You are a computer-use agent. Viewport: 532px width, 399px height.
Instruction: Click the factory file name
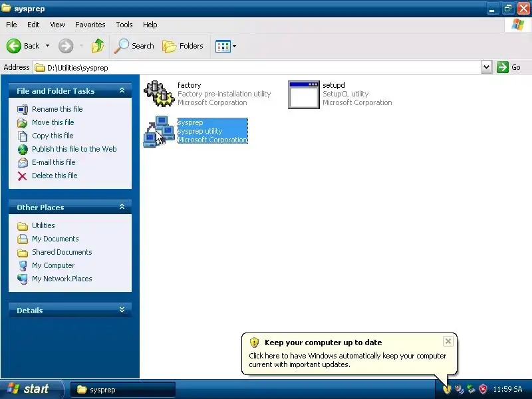(190, 85)
